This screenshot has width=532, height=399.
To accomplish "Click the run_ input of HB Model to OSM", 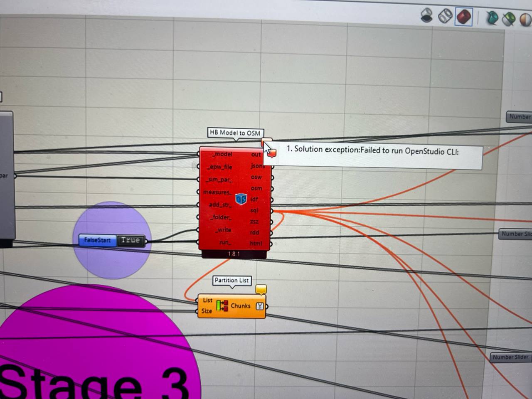I will pyautogui.click(x=224, y=242).
